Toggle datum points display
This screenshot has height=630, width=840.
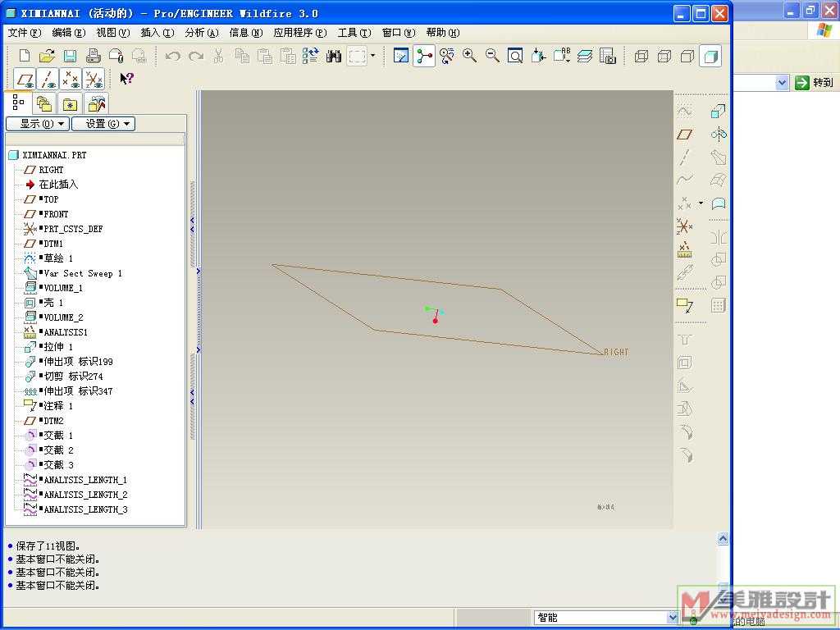click(x=71, y=79)
